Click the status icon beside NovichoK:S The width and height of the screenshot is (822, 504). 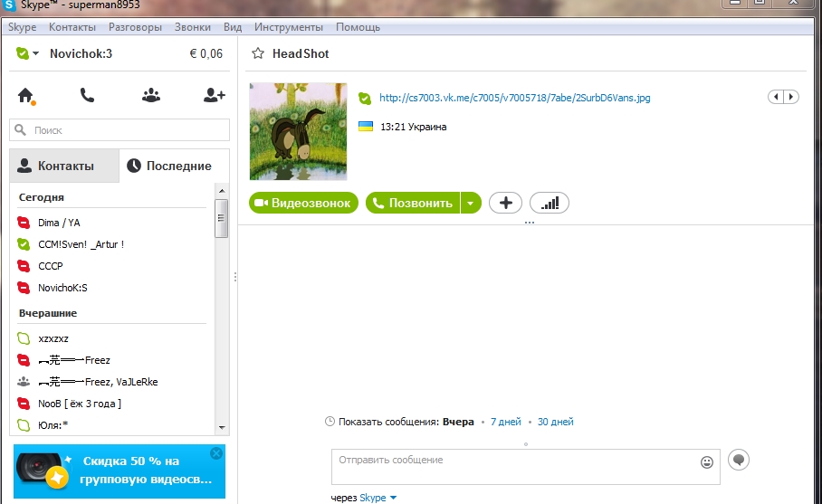[24, 288]
